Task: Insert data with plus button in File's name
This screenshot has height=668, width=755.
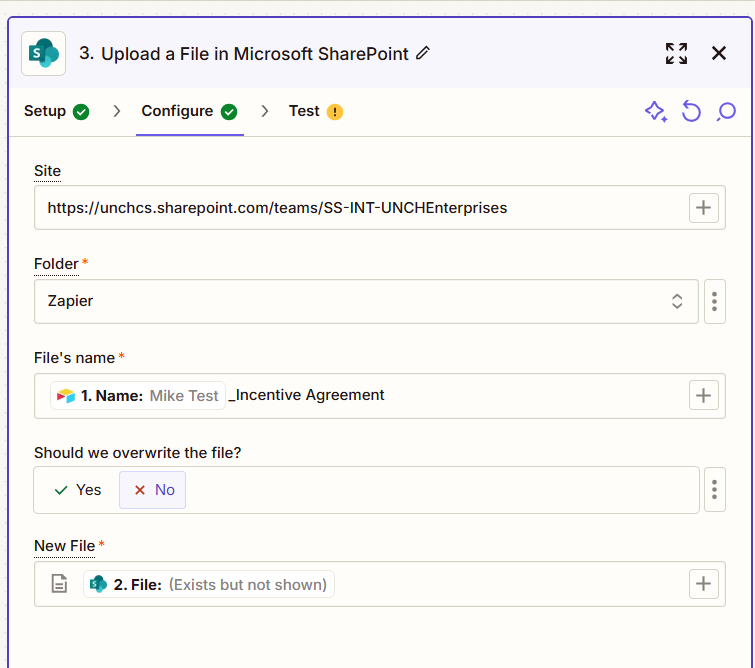Action: pos(703,395)
